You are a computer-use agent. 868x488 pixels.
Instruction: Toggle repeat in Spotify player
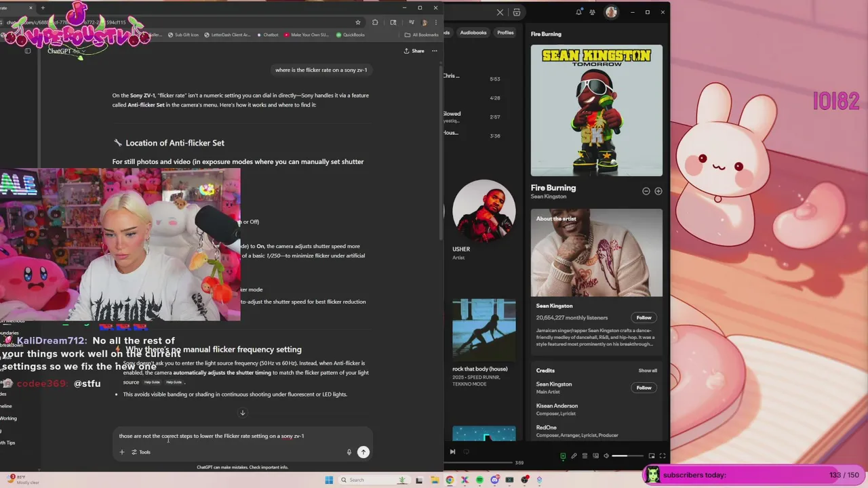click(466, 452)
